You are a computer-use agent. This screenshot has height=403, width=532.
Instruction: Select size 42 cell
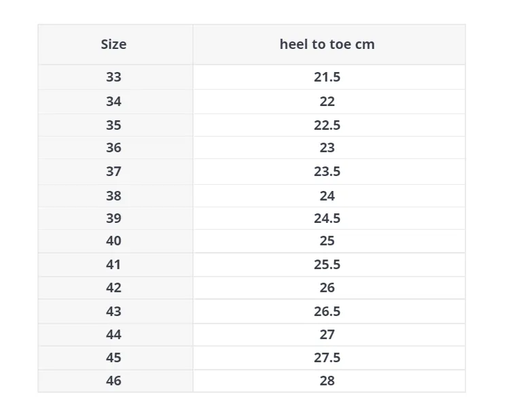(x=113, y=287)
